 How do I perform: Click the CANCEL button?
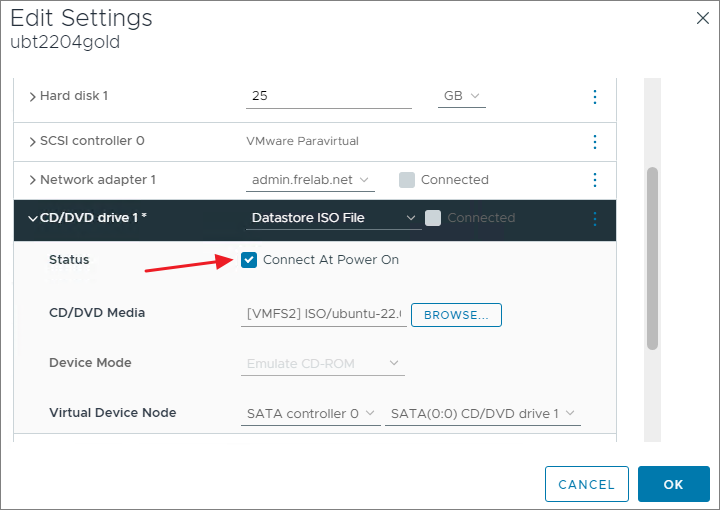pos(587,484)
